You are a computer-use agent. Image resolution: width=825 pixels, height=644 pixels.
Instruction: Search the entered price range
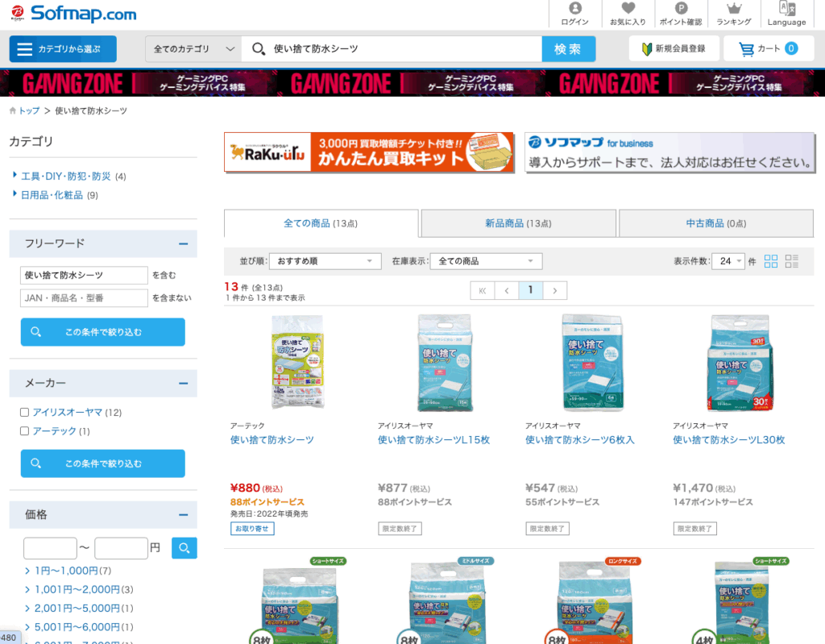point(184,548)
